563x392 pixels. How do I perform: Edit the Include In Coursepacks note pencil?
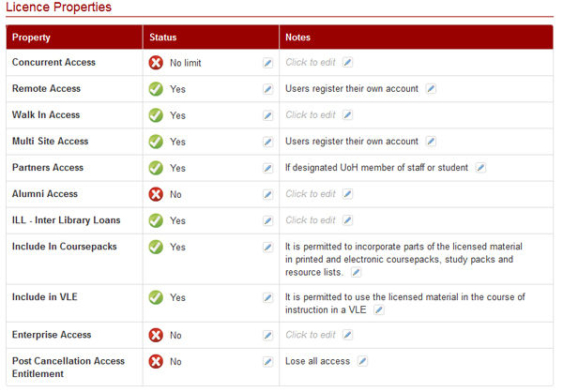click(356, 272)
